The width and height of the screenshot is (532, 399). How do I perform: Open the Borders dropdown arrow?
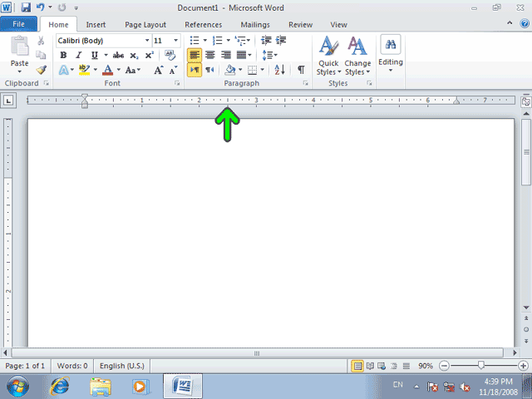[263, 70]
